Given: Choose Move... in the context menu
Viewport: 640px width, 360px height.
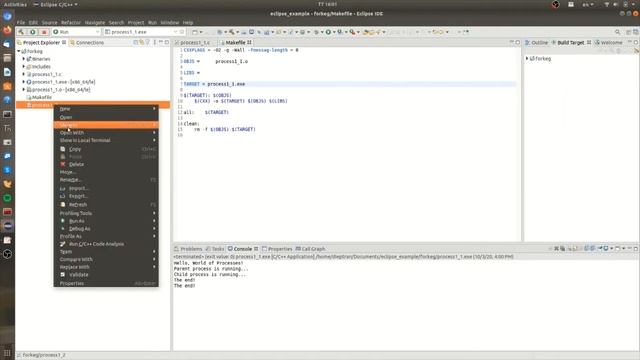Looking at the screenshot, I should [106, 172].
